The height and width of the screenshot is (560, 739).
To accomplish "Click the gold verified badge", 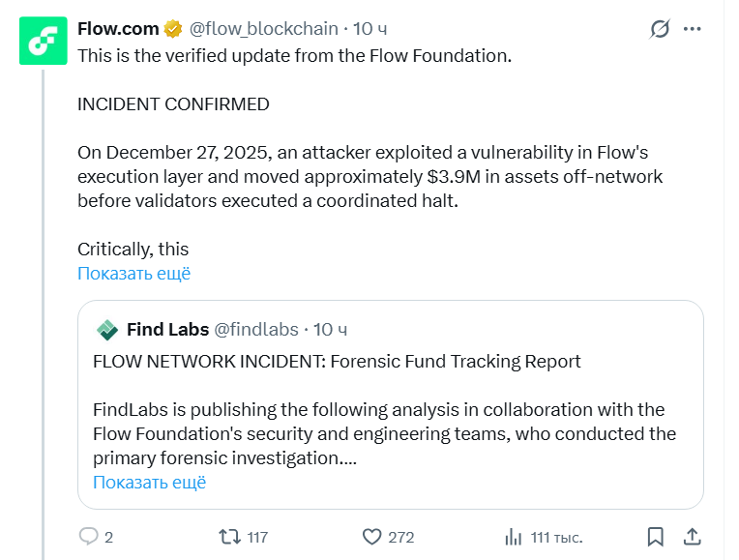I will tap(172, 29).
